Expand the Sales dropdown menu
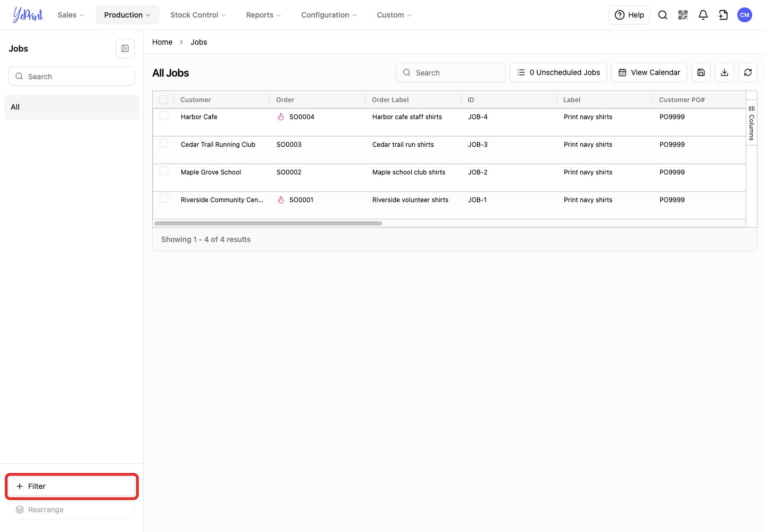 click(x=71, y=15)
